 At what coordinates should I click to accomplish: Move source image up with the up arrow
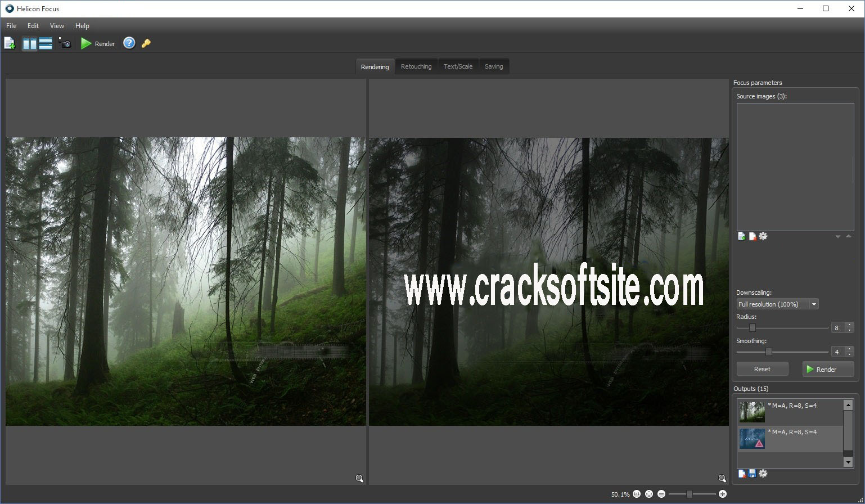click(849, 237)
